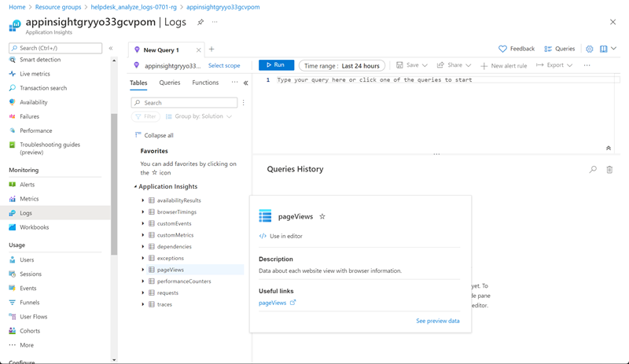The height and width of the screenshot is (364, 629).
Task: Focus the sidebar Search (Ctrl+/) box
Action: click(55, 48)
